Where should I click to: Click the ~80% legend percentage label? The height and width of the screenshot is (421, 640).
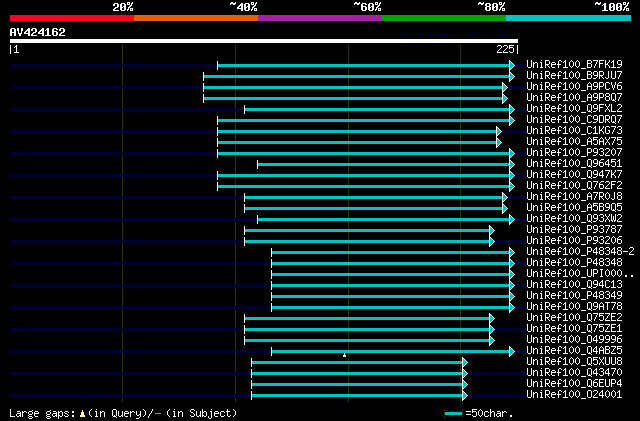click(x=491, y=7)
